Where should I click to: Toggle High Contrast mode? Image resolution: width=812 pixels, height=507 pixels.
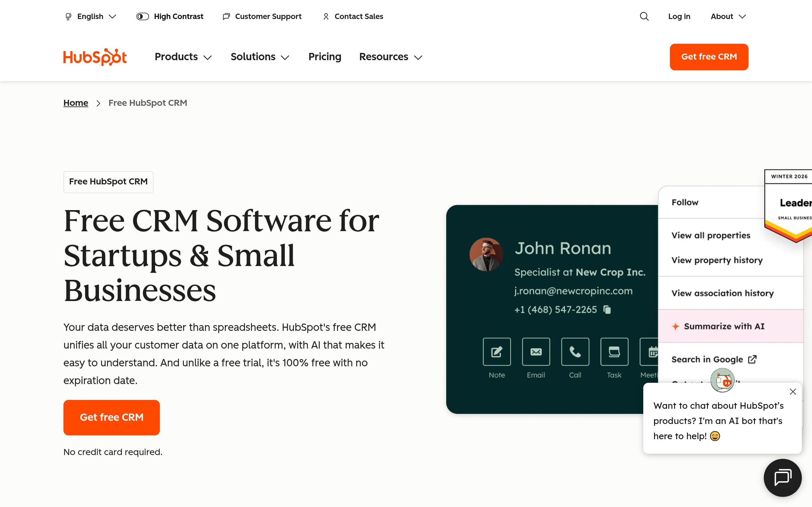(170, 16)
